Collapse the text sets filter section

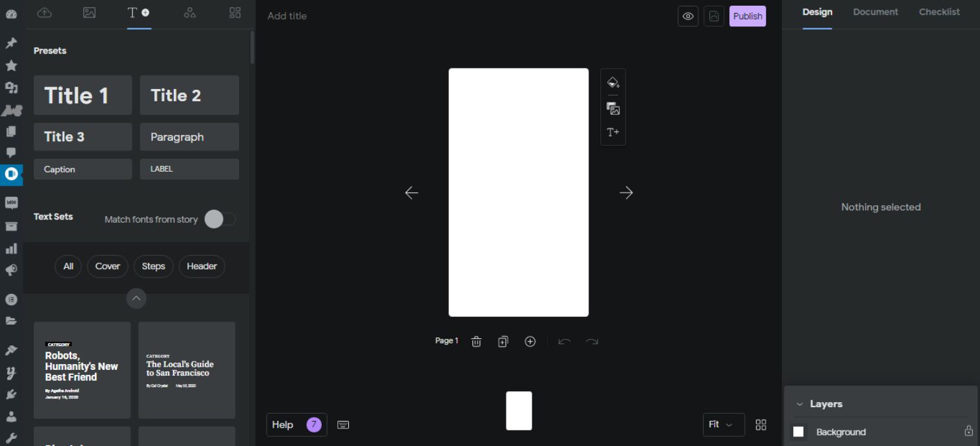pyautogui.click(x=136, y=298)
